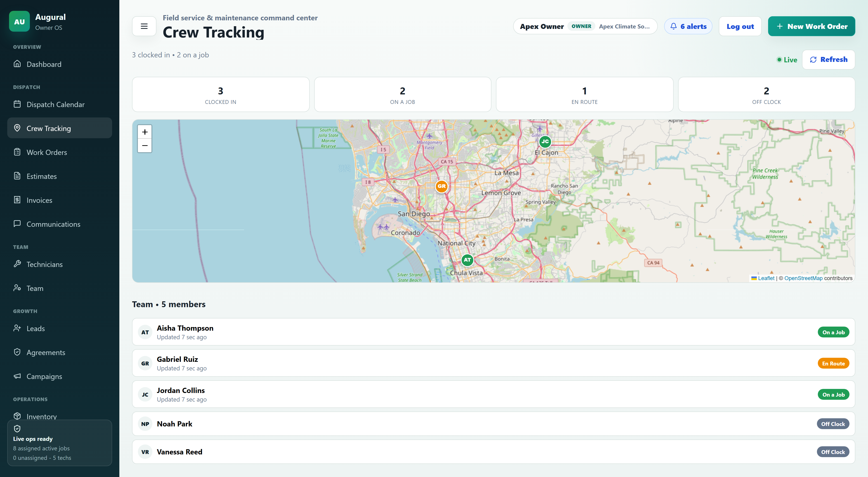This screenshot has width=868, height=477.
Task: Select the Aisha Thompson team row
Action: 493,332
